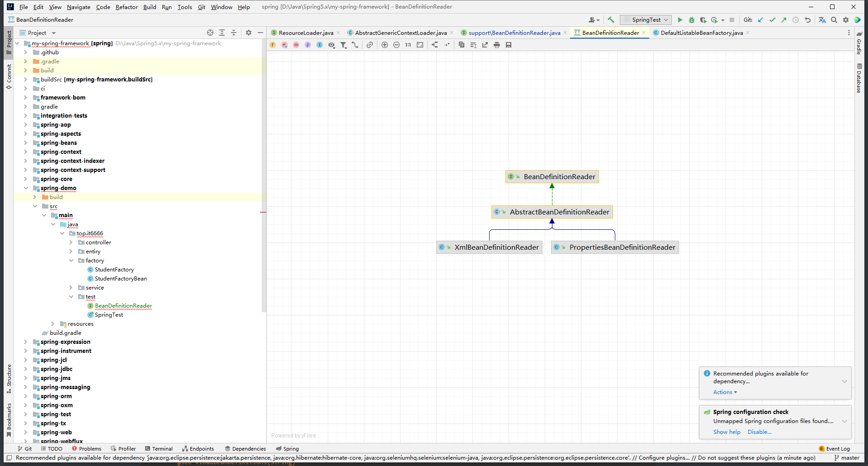Run SpringTest with coverage
Viewport: 868px width, 466px height.
pos(703,20)
